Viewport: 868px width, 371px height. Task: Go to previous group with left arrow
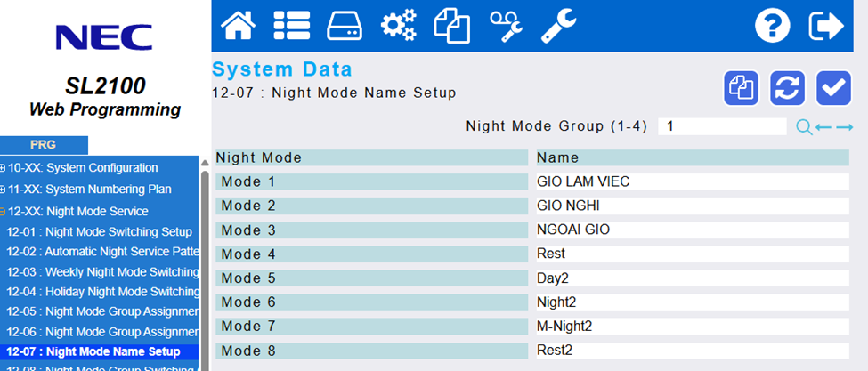pyautogui.click(x=823, y=127)
